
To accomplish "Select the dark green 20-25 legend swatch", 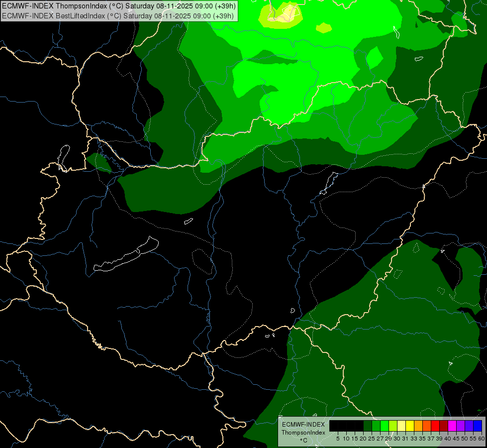I will pyautogui.click(x=368, y=426).
